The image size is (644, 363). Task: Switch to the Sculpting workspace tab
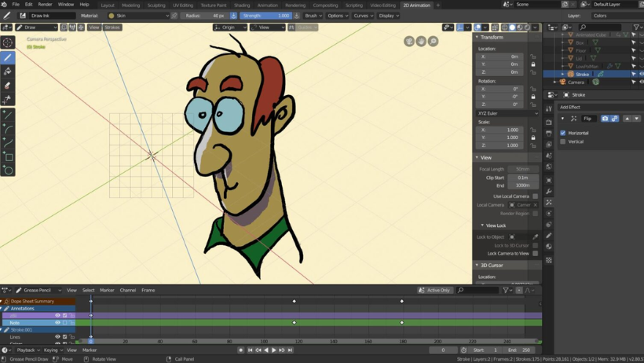[x=156, y=5]
